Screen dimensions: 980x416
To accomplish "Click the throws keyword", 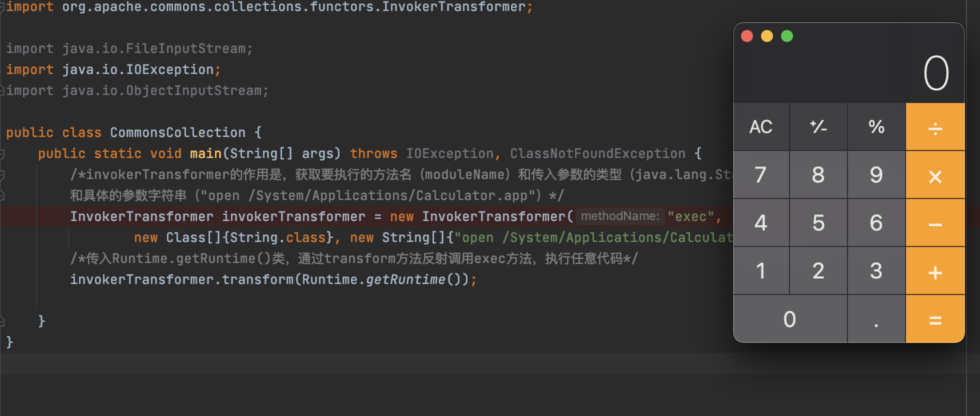I will (x=373, y=153).
